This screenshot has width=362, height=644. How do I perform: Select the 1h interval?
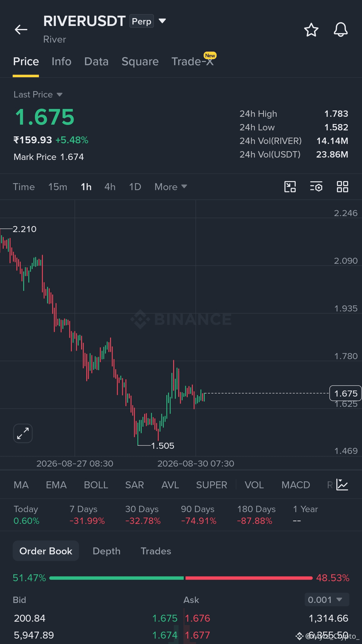pos(86,187)
